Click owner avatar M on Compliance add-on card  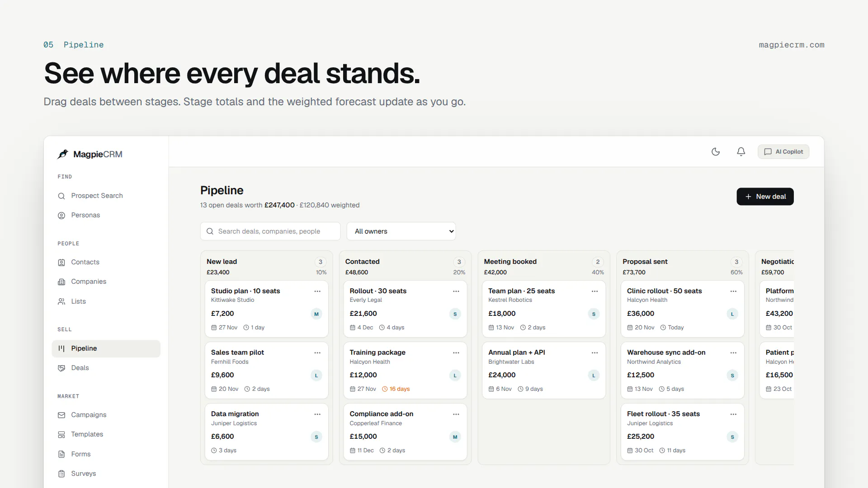pyautogui.click(x=455, y=437)
